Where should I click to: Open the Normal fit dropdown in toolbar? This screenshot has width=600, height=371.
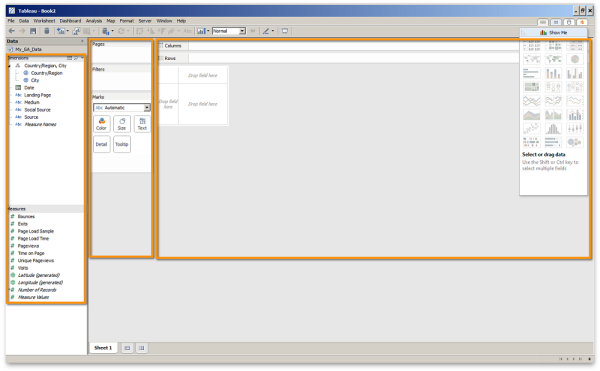point(229,31)
